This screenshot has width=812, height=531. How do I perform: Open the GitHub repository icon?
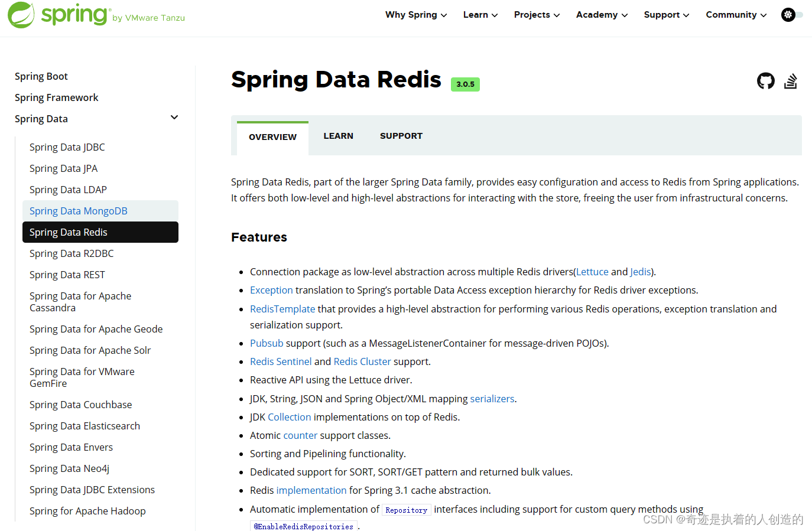click(x=766, y=81)
